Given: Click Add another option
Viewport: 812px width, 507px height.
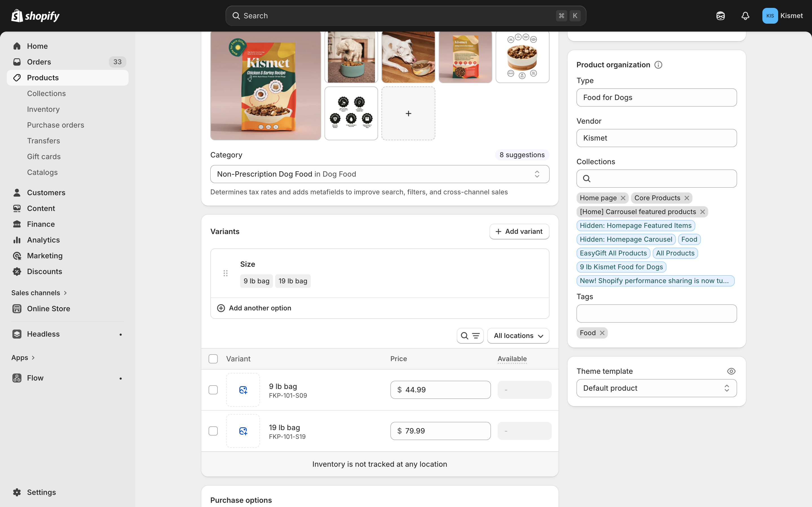Looking at the screenshot, I should click(x=254, y=308).
